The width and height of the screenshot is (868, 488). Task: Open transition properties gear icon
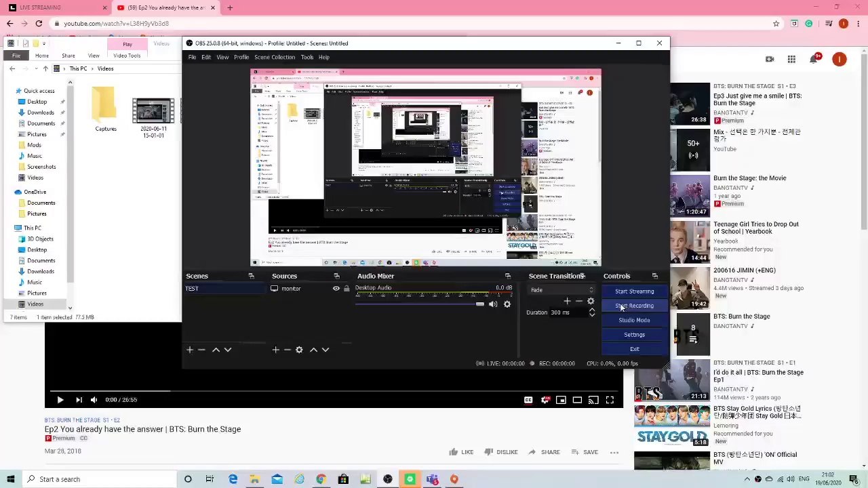click(591, 301)
